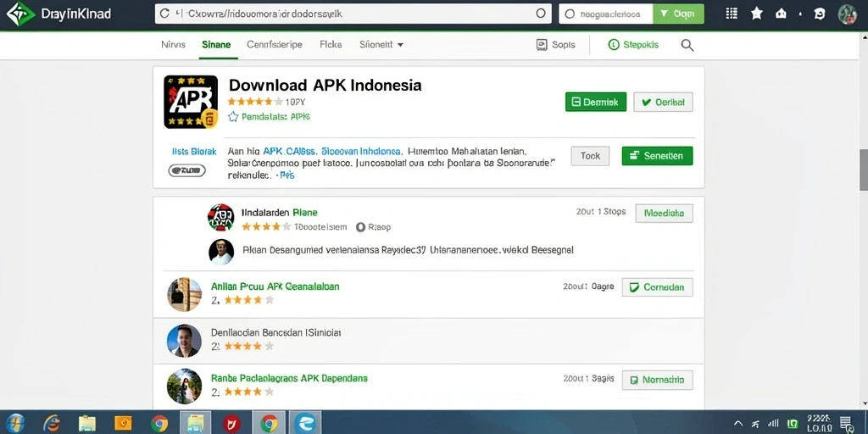868x434 pixels.
Task: Click the Oeribal checkmark button
Action: pos(663,102)
